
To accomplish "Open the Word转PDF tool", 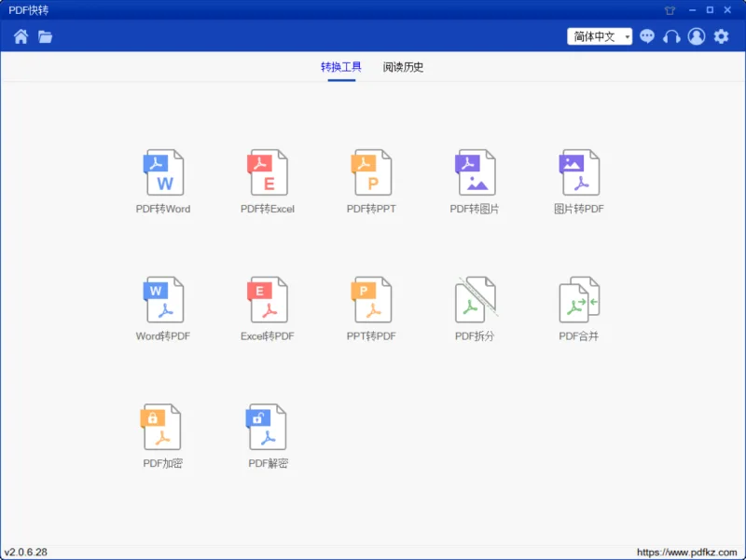I will tap(163, 309).
